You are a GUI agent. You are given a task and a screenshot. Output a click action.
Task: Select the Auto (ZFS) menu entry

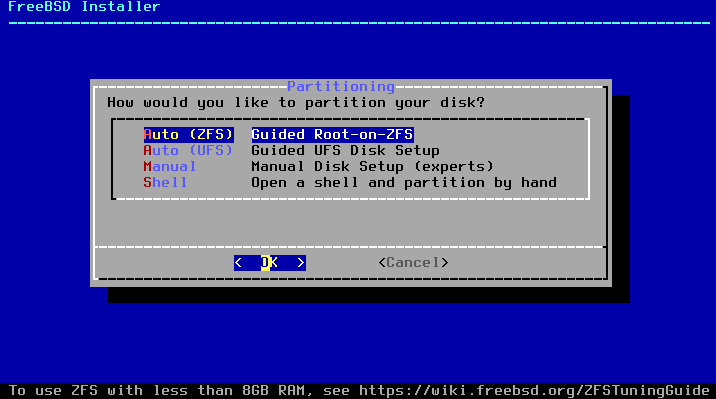pyautogui.click(x=189, y=135)
